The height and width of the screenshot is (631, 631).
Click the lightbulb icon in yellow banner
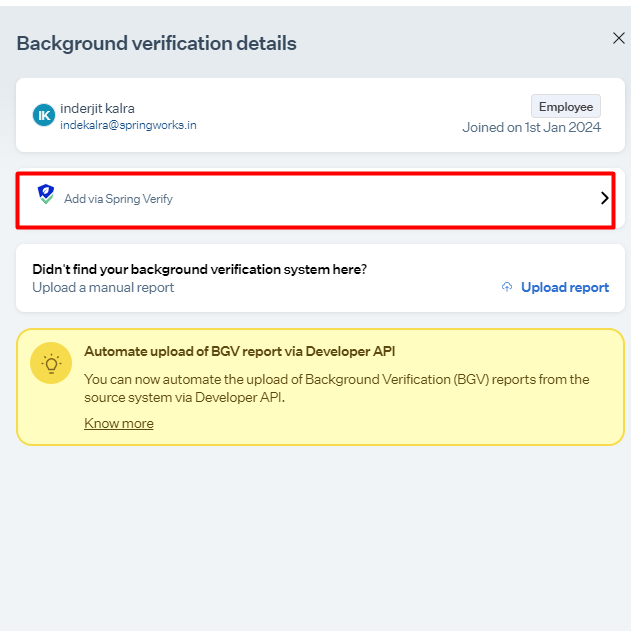click(50, 363)
